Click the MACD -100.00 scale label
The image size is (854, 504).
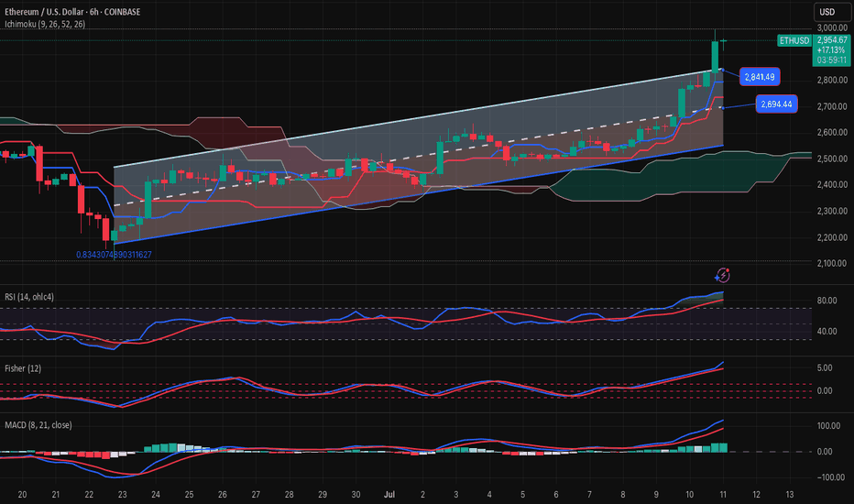tap(830, 477)
